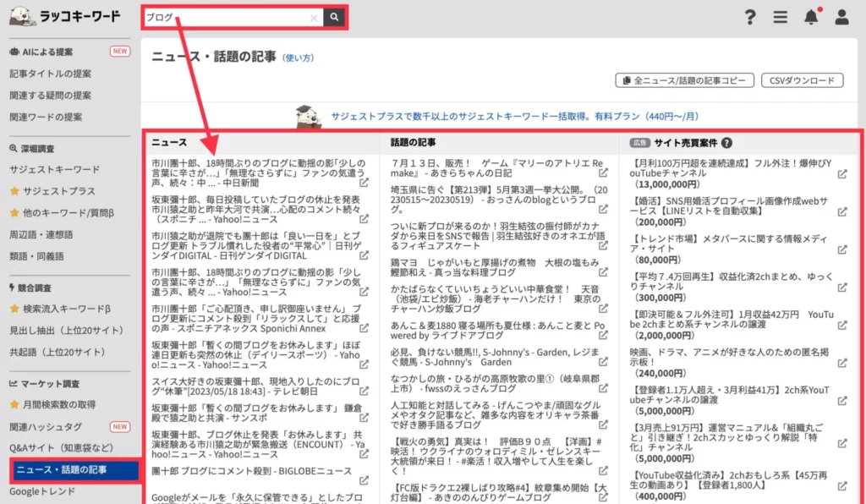Screen dimensions: 866x504
Task: Open the external-link icon for 240,000円 匿名掲示板 listing
Action: pos(842,363)
